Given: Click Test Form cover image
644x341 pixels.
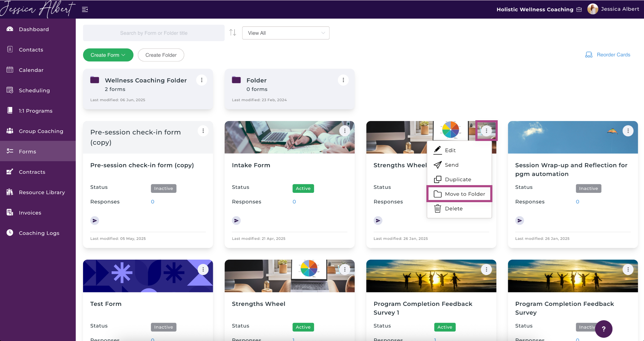Looking at the screenshot, I should click(148, 276).
